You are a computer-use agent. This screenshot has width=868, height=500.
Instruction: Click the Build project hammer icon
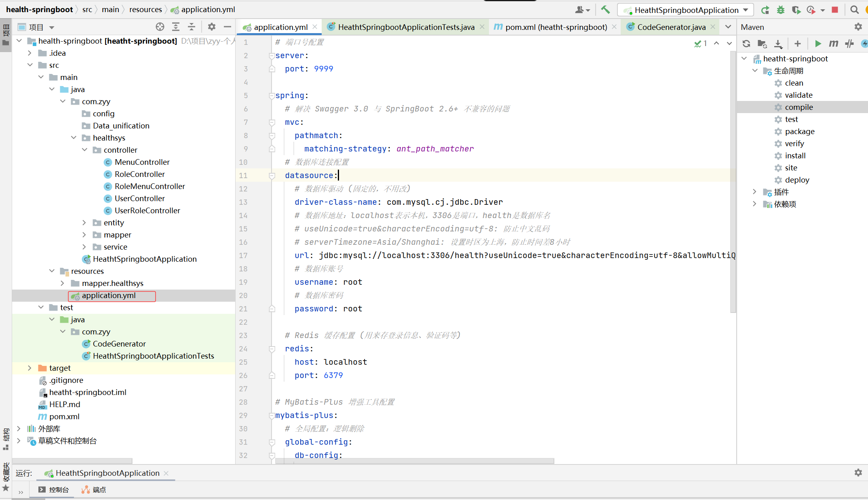click(x=605, y=10)
